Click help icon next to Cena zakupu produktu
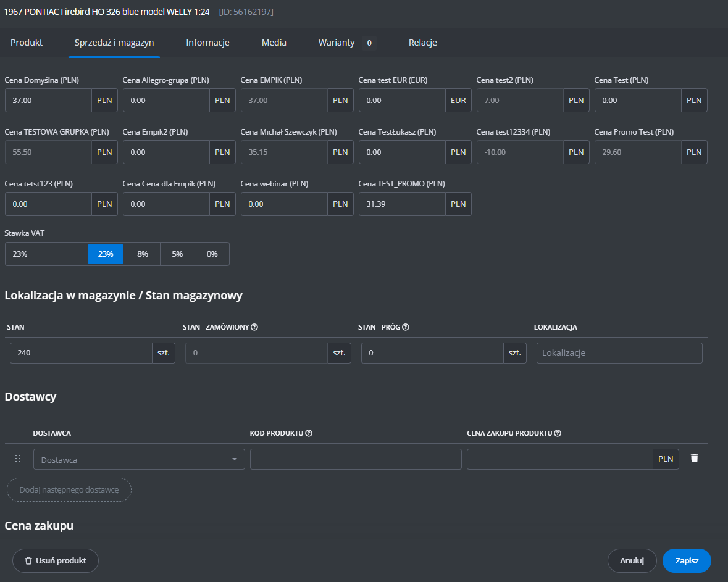This screenshot has height=582, width=728. pos(558,433)
